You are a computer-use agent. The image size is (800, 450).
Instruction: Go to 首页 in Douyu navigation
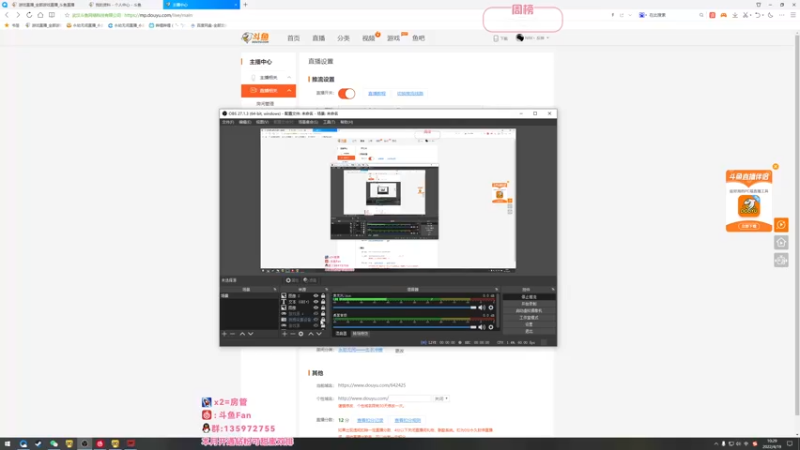[293, 38]
